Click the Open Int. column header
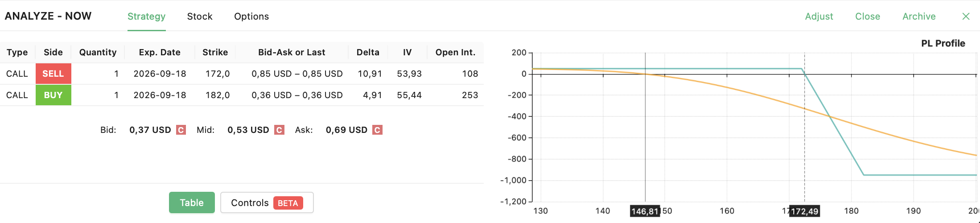980x223 pixels. coord(455,52)
